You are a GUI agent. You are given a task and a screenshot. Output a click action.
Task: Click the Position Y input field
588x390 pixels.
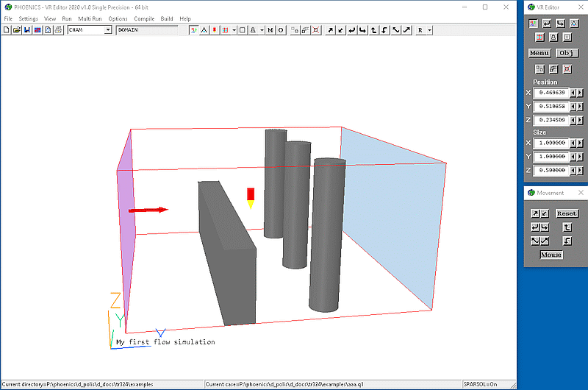pyautogui.click(x=551, y=107)
